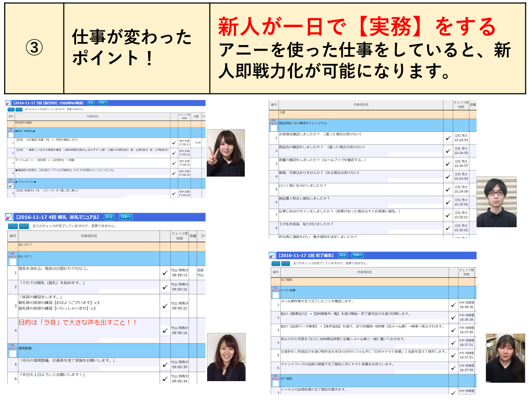Image resolution: width=532 pixels, height=405 pixels.
Task: Click 作業項目名 column header in 完了報告 table
Action: (365, 272)
